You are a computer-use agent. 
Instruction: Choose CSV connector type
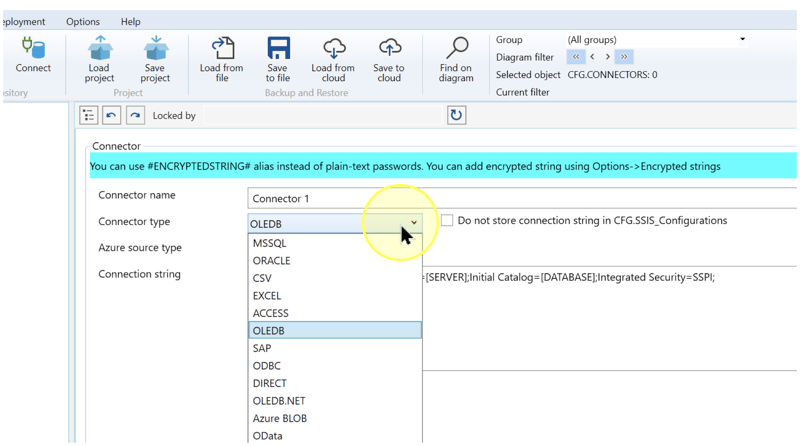pyautogui.click(x=335, y=278)
